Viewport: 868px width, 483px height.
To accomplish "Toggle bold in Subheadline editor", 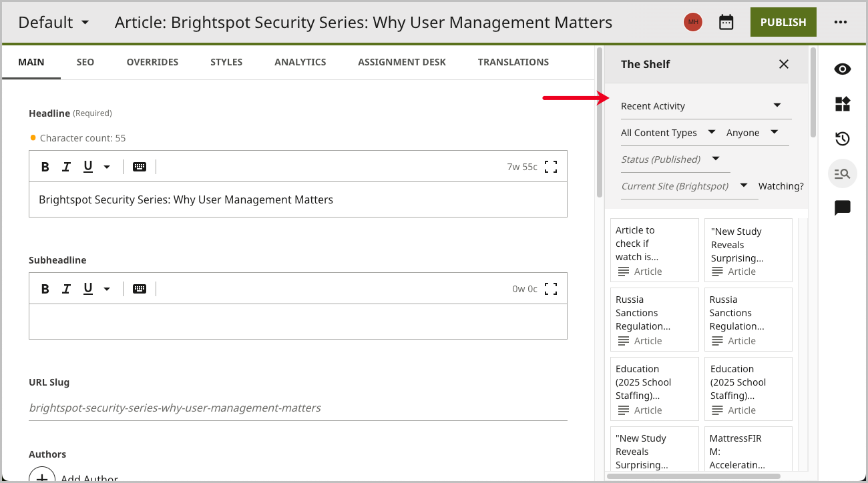I will click(45, 289).
